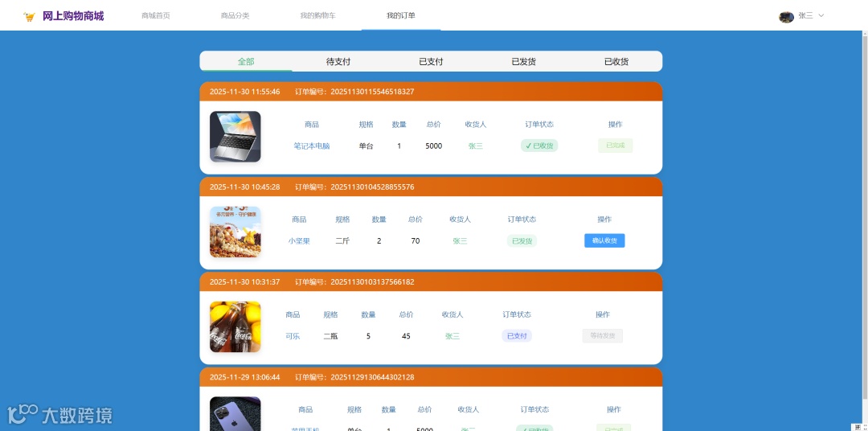Select 我的订单 navigation item
The image size is (868, 431).
point(401,15)
